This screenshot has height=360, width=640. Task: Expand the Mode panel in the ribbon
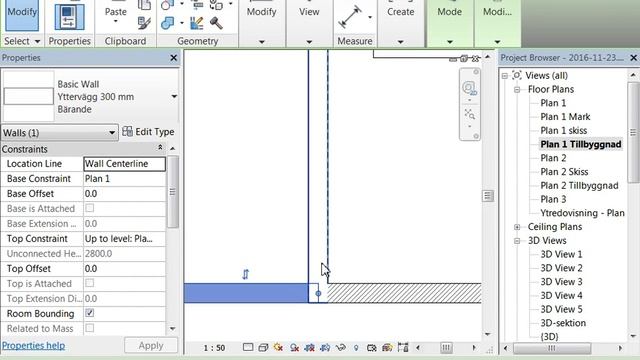[x=449, y=42]
